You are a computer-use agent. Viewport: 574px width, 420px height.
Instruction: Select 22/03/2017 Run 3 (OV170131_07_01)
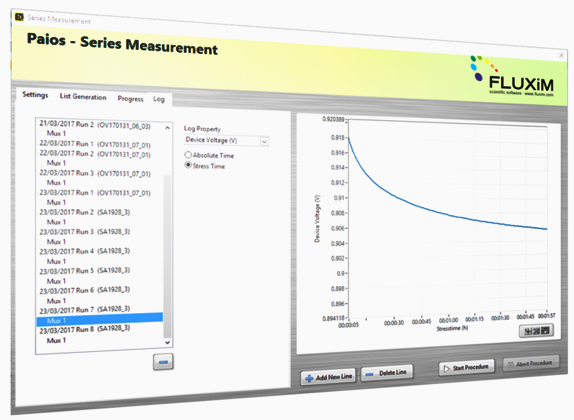[x=95, y=173]
